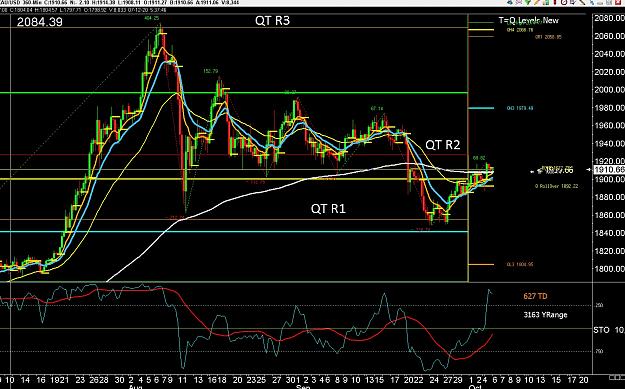
Task: Click the "3163 YRange" label
Action: coord(545,315)
